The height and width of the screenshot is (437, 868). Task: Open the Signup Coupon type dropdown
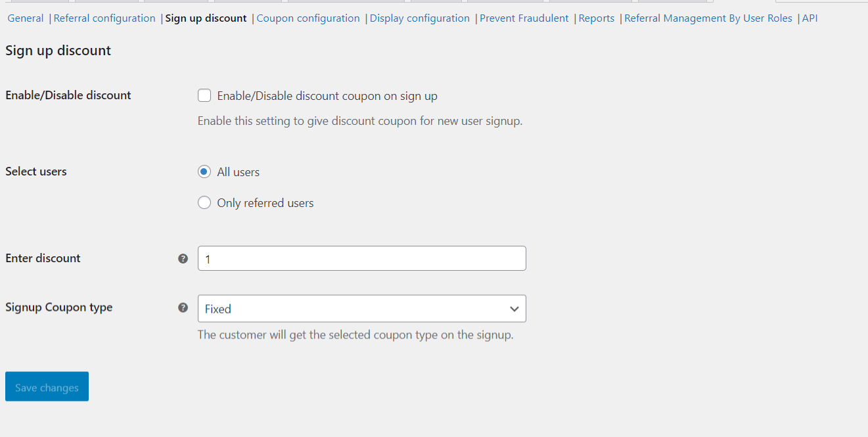point(361,309)
